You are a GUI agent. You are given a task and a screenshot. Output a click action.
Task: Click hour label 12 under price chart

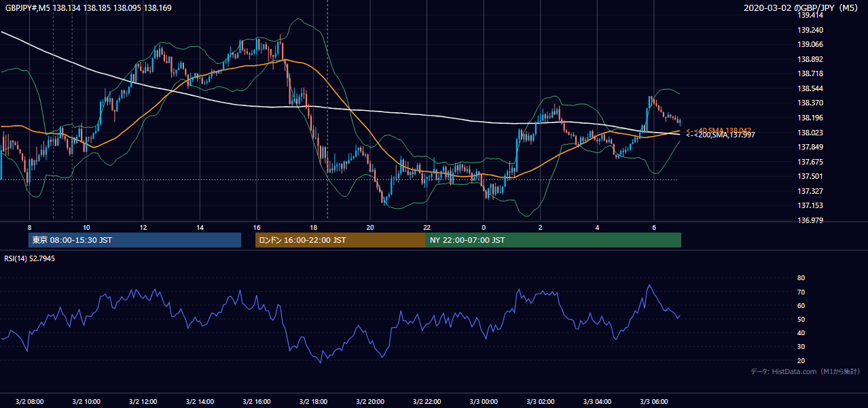(x=143, y=227)
